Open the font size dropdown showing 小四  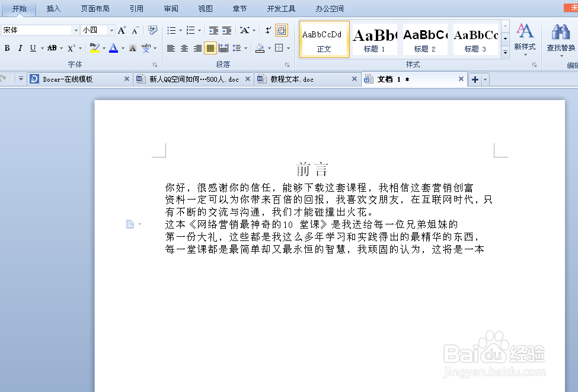tap(113, 29)
